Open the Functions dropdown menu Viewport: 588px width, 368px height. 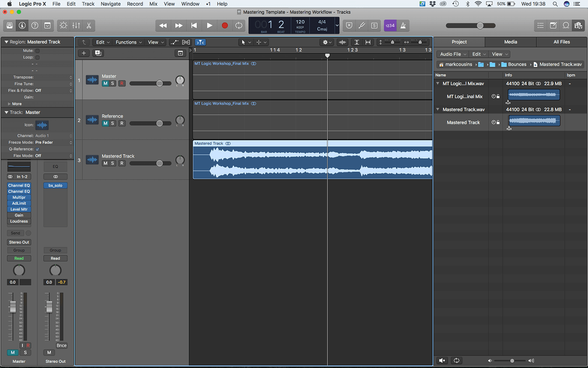(x=129, y=42)
